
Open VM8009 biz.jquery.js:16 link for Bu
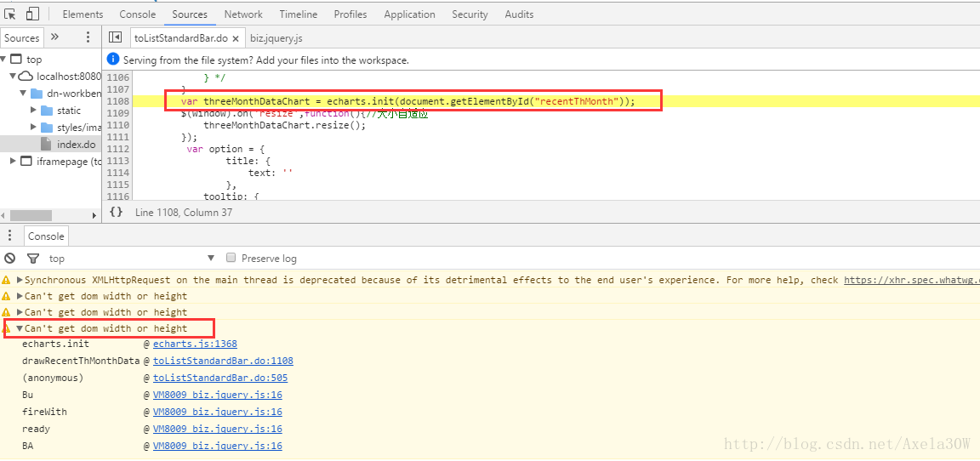point(218,395)
